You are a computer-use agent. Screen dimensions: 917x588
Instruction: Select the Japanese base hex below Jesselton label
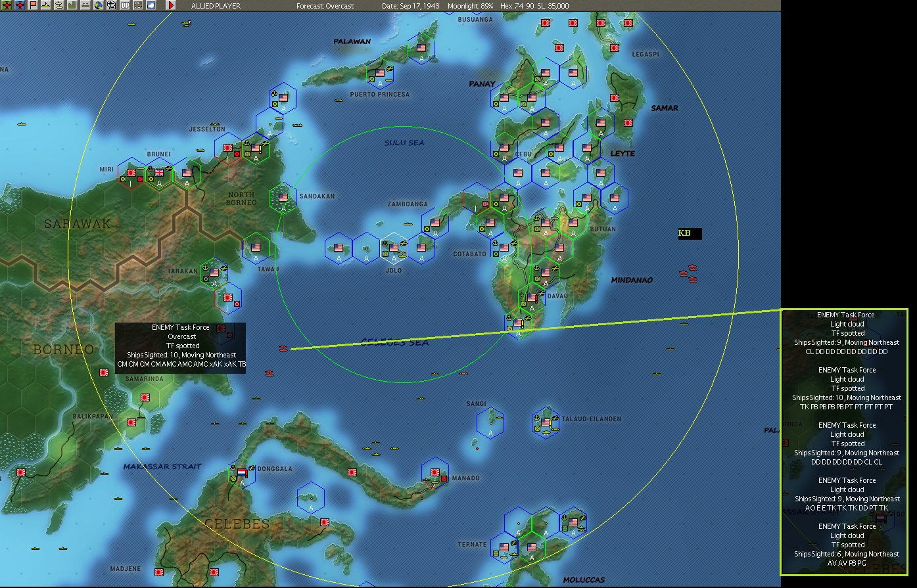pos(228,150)
